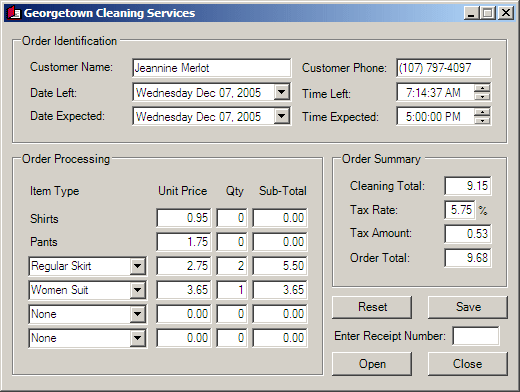This screenshot has width=520, height=392.
Task: Click the Customer Phone field
Action: (x=444, y=68)
